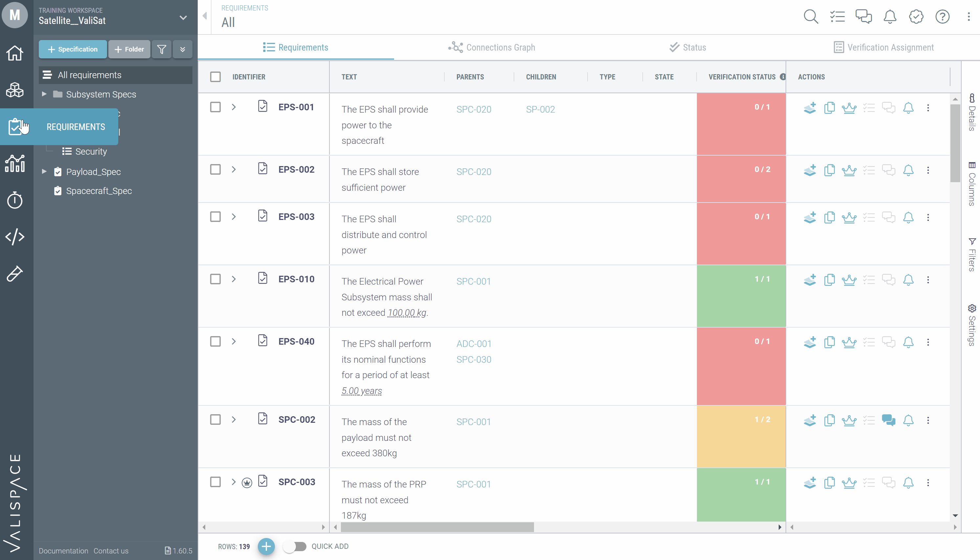Select all rows with header checkbox
Viewport: 980px width, 560px height.
215,77
